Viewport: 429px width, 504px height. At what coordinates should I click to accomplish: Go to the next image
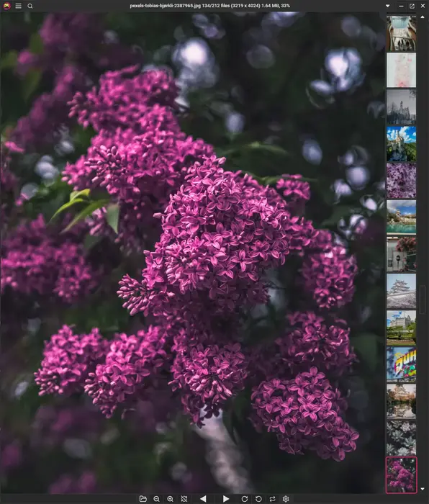pos(226,498)
